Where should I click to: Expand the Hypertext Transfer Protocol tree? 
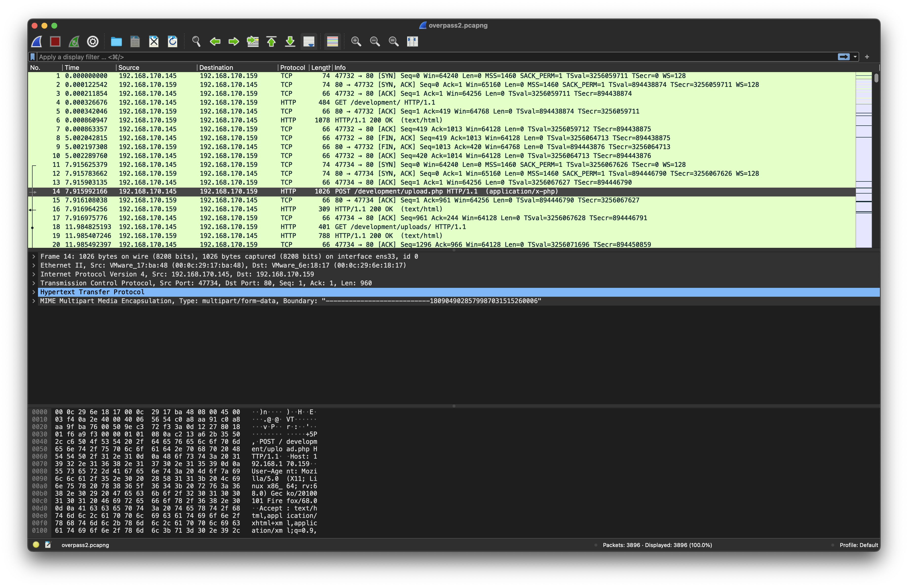(34, 292)
